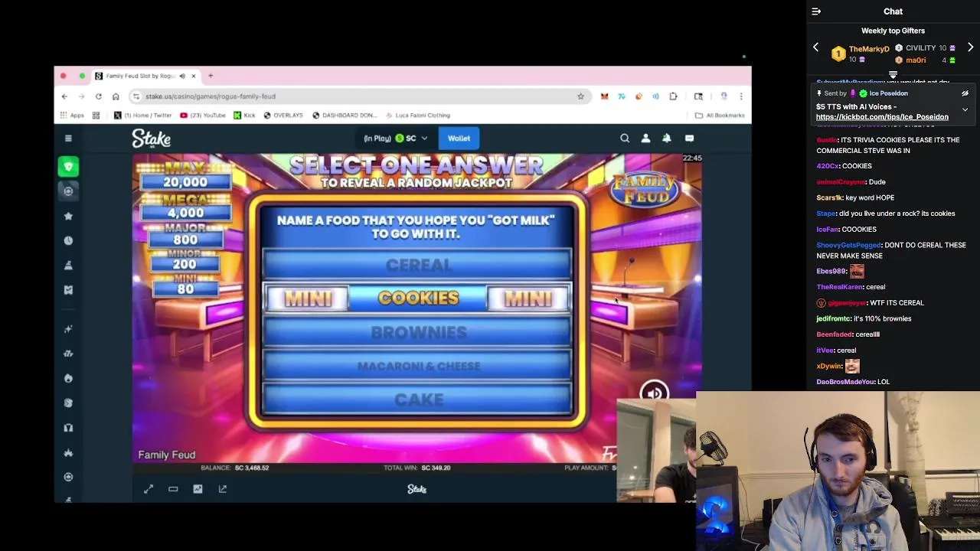This screenshot has width=980, height=551.
Task: Open the slots 777 icon in sidebar
Action: (68, 354)
